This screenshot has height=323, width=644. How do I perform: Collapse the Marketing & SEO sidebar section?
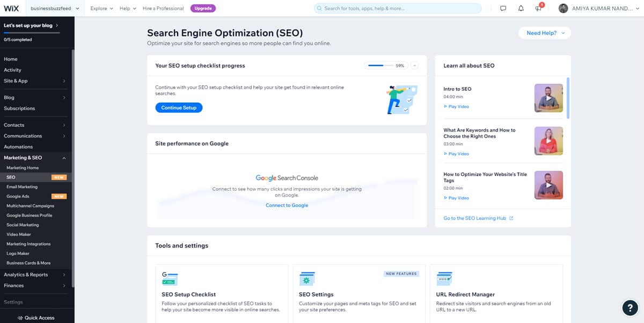point(64,158)
